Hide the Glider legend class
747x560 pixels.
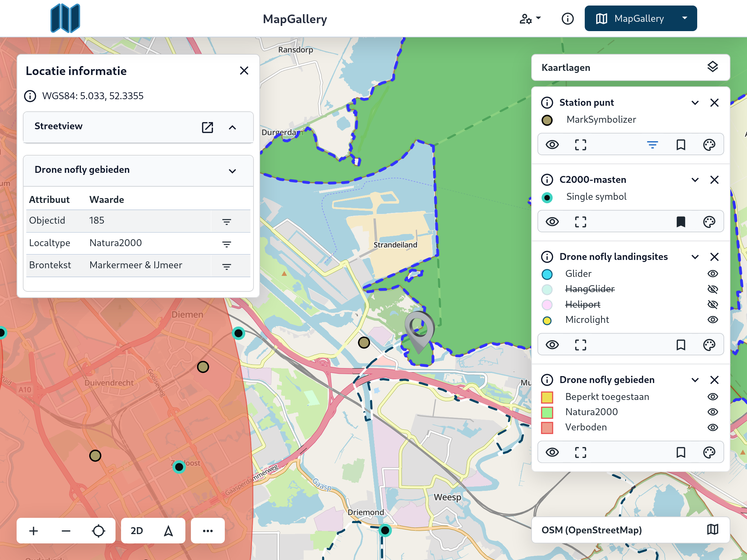coord(712,274)
